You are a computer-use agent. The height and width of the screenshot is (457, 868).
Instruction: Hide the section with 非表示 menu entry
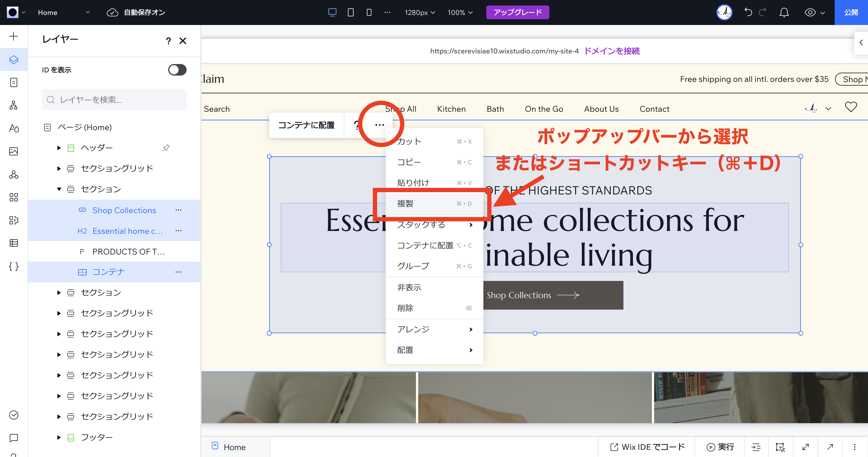pyautogui.click(x=409, y=287)
